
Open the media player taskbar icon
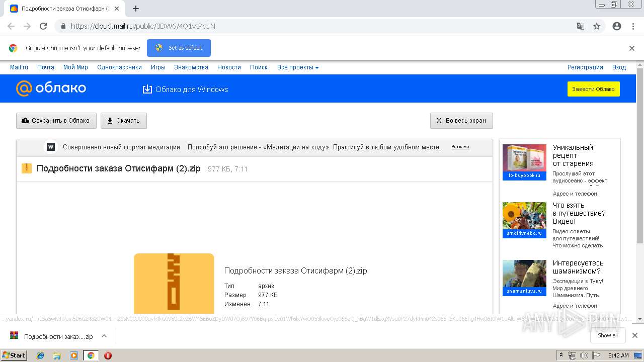point(74,355)
